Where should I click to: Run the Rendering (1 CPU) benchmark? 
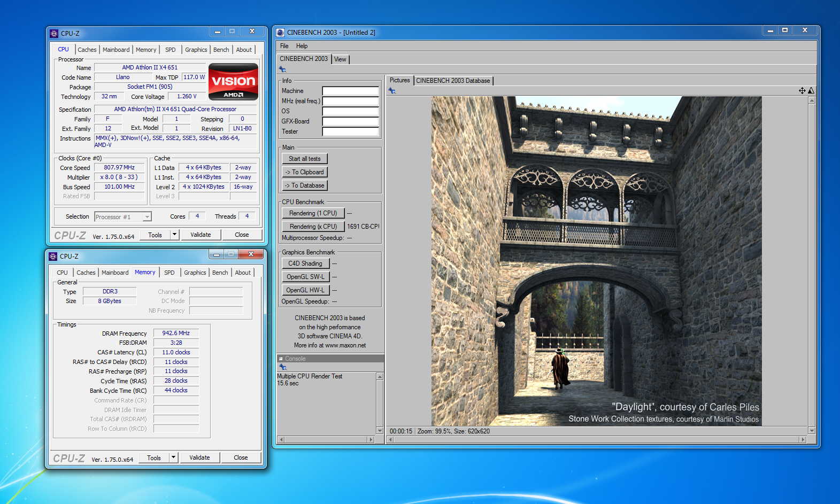(x=313, y=213)
